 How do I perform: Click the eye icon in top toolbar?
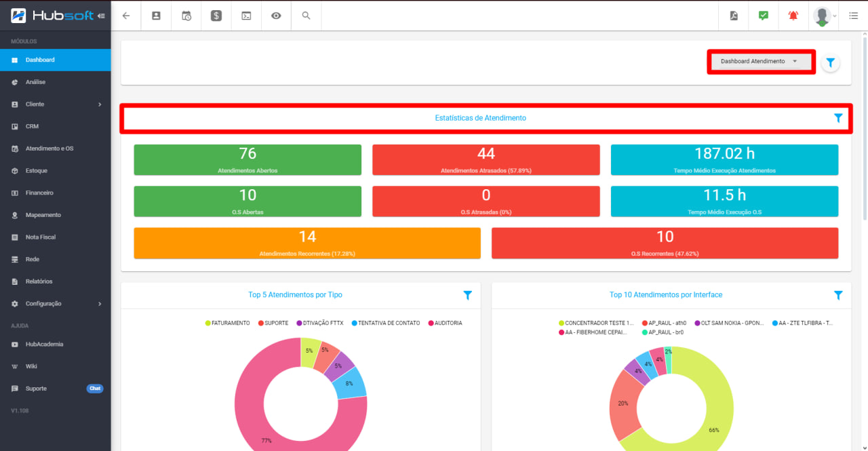point(276,16)
